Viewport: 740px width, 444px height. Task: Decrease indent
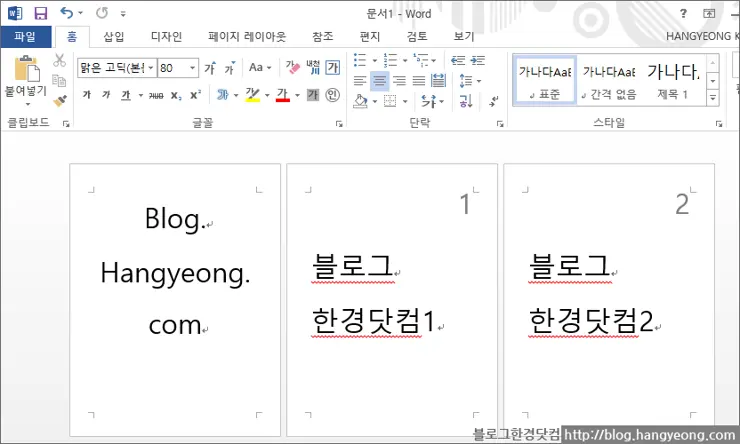[457, 60]
